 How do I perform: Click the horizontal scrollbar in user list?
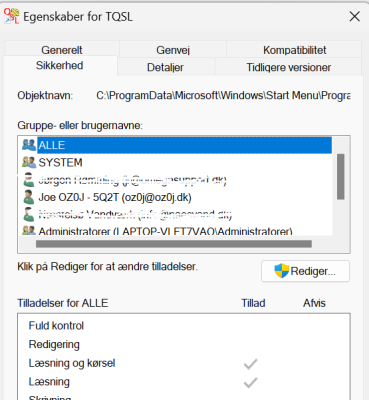tap(174, 244)
